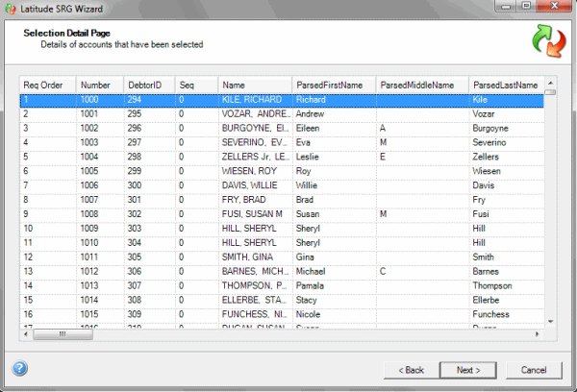Sort by the Req Order column header

pos(48,86)
